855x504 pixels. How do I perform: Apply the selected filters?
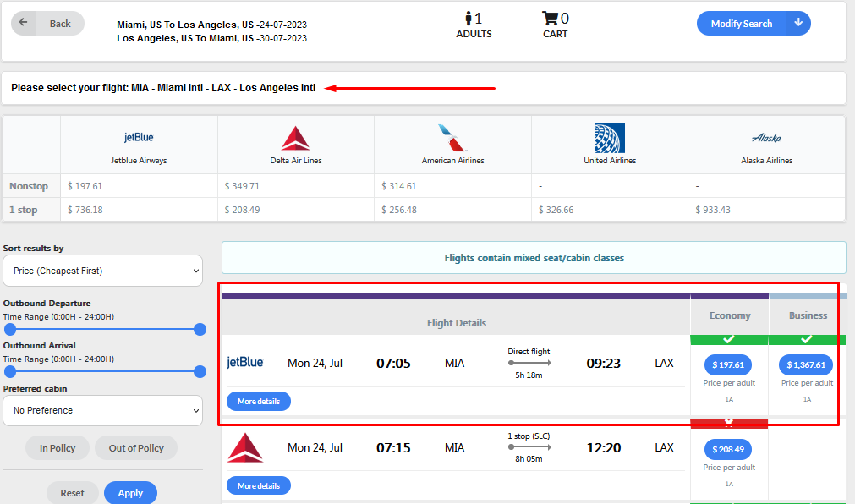[x=130, y=492]
